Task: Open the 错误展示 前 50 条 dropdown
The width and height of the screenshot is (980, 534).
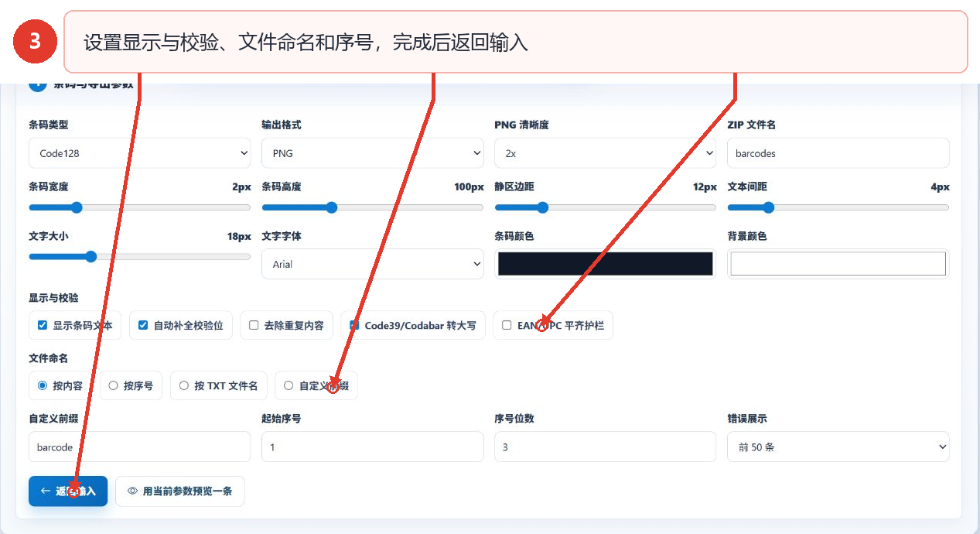Action: point(838,447)
